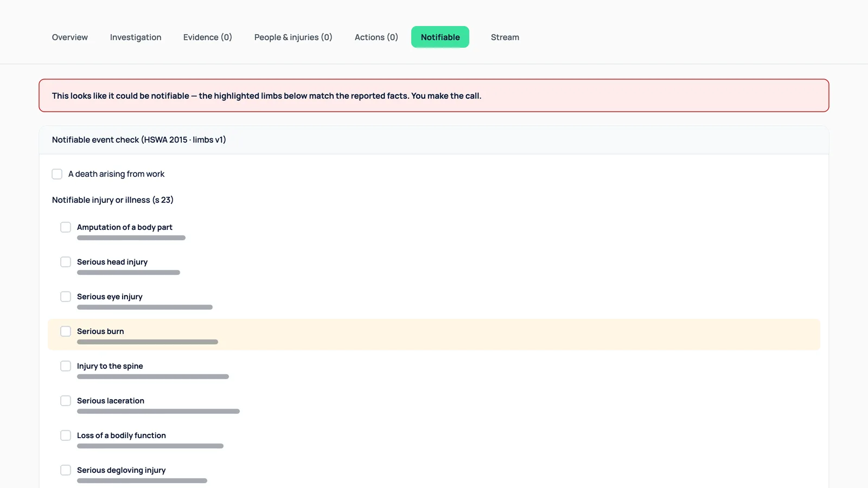Open the Evidence (0) tab
The image size is (868, 488).
(x=207, y=37)
